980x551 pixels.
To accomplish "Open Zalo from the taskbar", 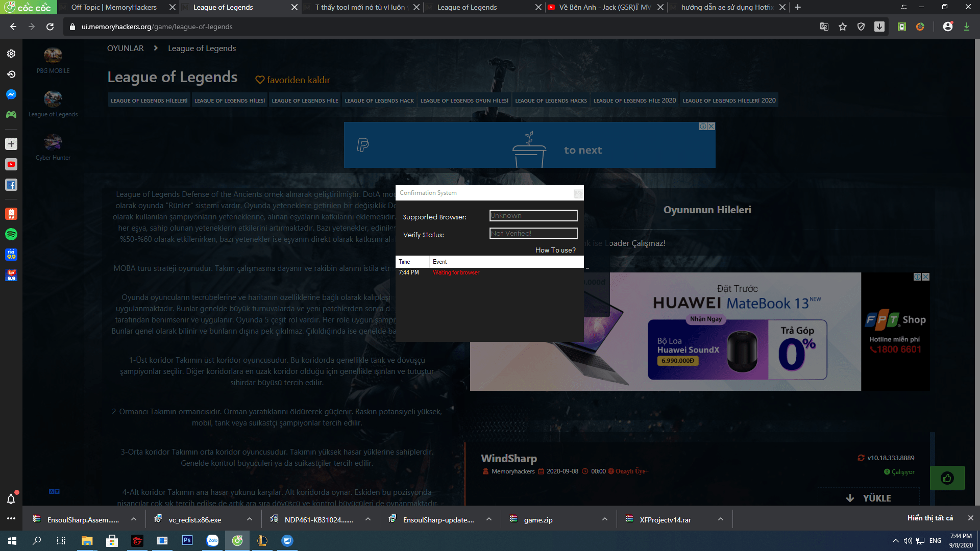I will [x=212, y=540].
